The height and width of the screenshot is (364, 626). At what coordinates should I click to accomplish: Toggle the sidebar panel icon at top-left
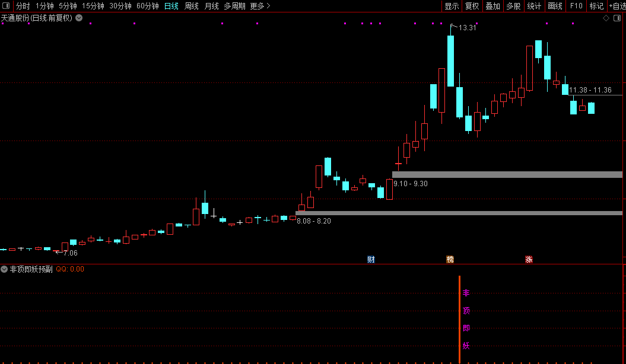[6, 5]
